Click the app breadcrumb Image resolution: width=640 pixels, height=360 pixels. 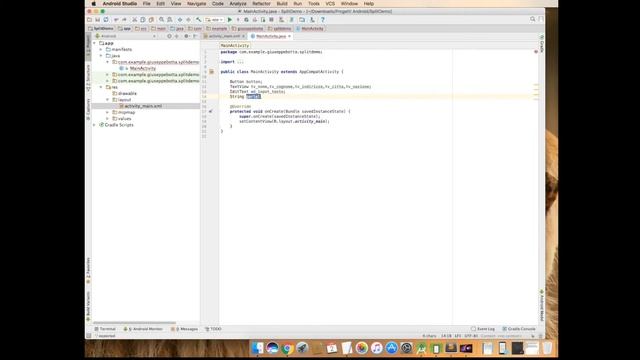pos(124,29)
